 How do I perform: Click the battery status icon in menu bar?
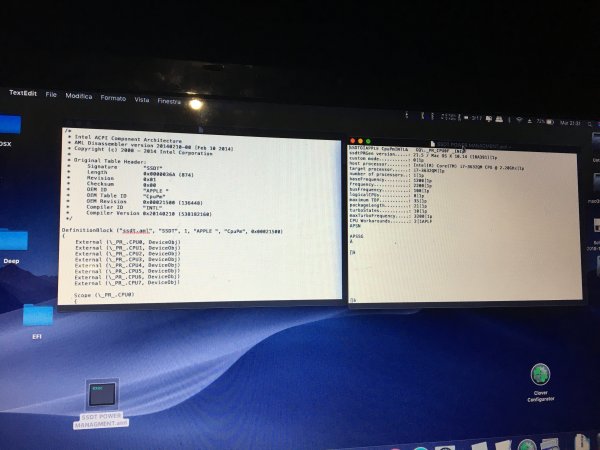coord(550,122)
